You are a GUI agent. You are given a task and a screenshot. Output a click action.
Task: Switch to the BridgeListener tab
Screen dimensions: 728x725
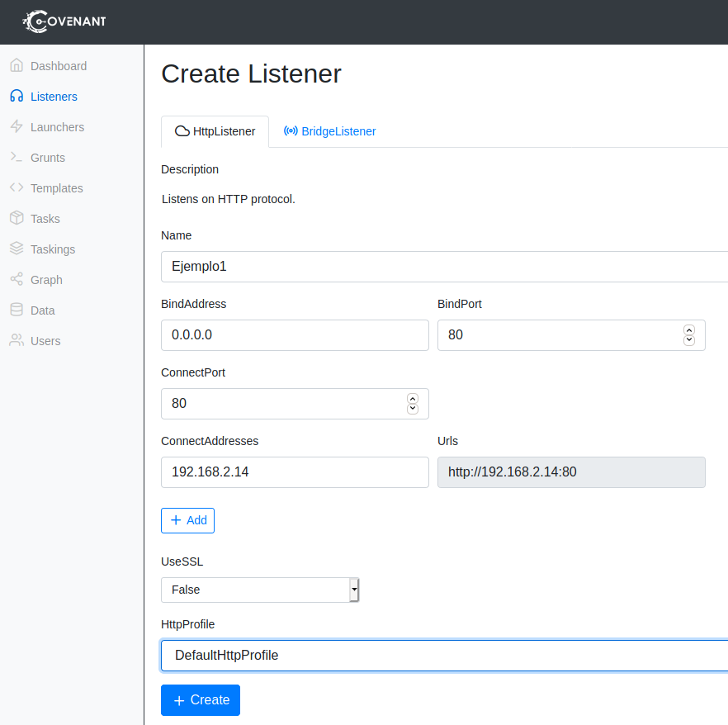329,131
